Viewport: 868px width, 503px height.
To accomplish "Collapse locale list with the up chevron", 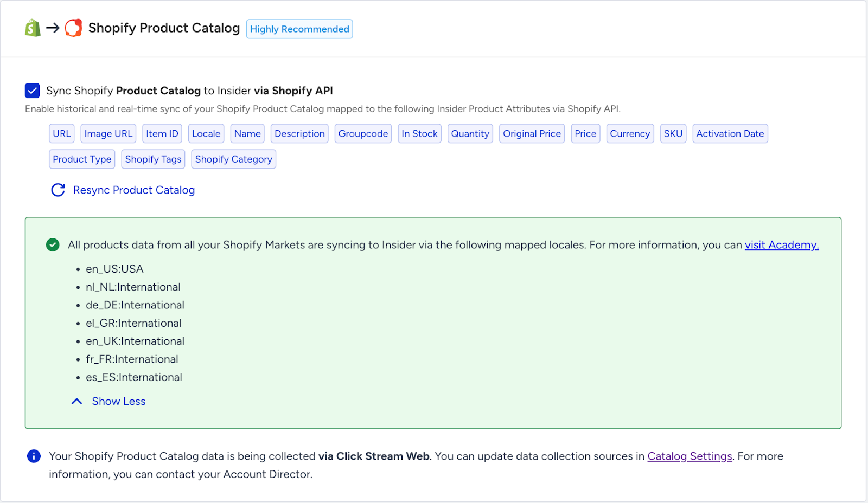I will (x=77, y=402).
